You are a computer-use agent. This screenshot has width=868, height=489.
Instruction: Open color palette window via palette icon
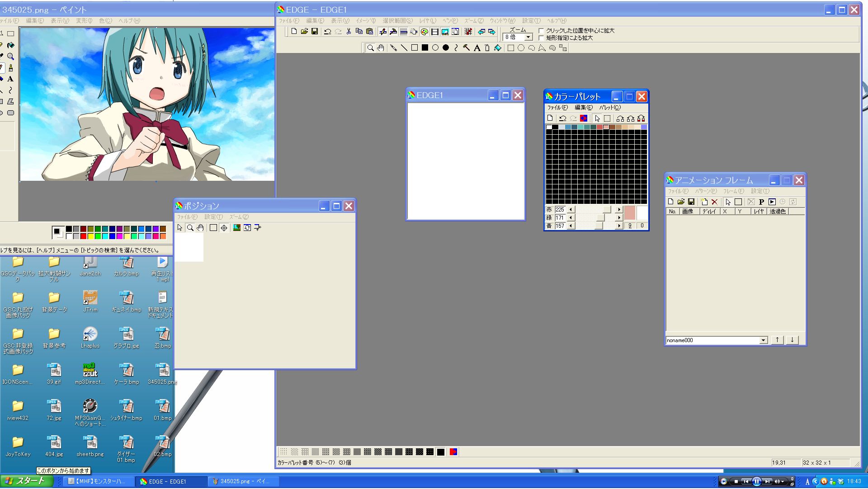tap(424, 31)
